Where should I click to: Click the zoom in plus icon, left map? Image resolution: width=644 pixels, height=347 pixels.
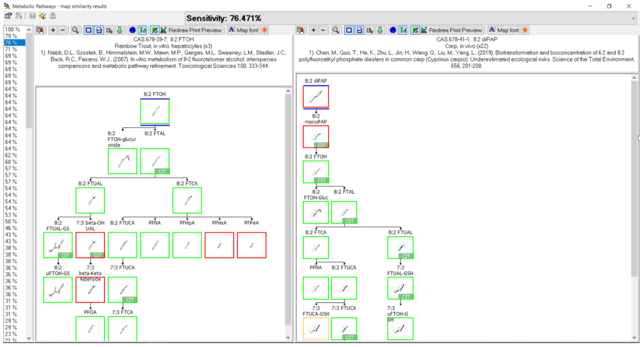coord(53,30)
